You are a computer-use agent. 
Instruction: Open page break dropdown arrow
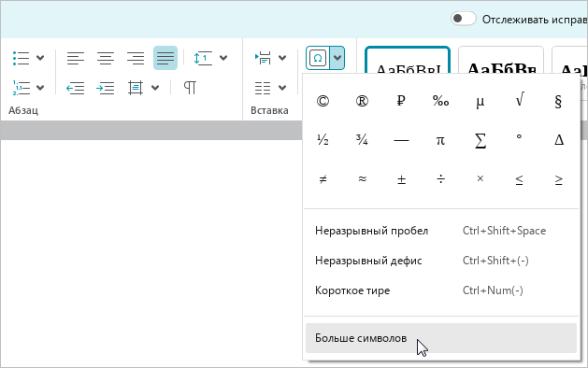[282, 58]
